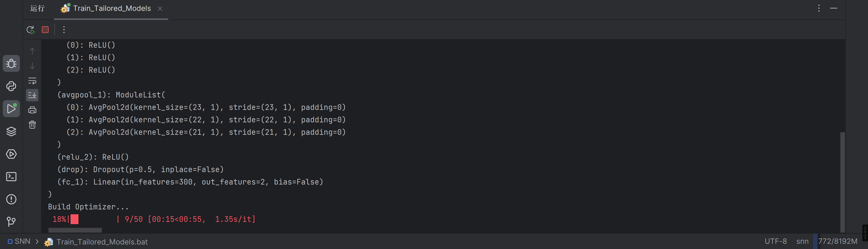Open Python Packages layers icon

pyautogui.click(x=11, y=131)
